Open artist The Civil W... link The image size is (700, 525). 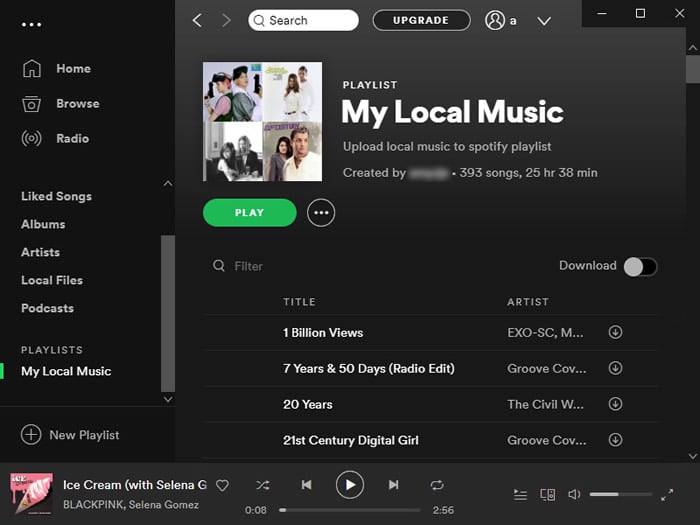pyautogui.click(x=545, y=404)
